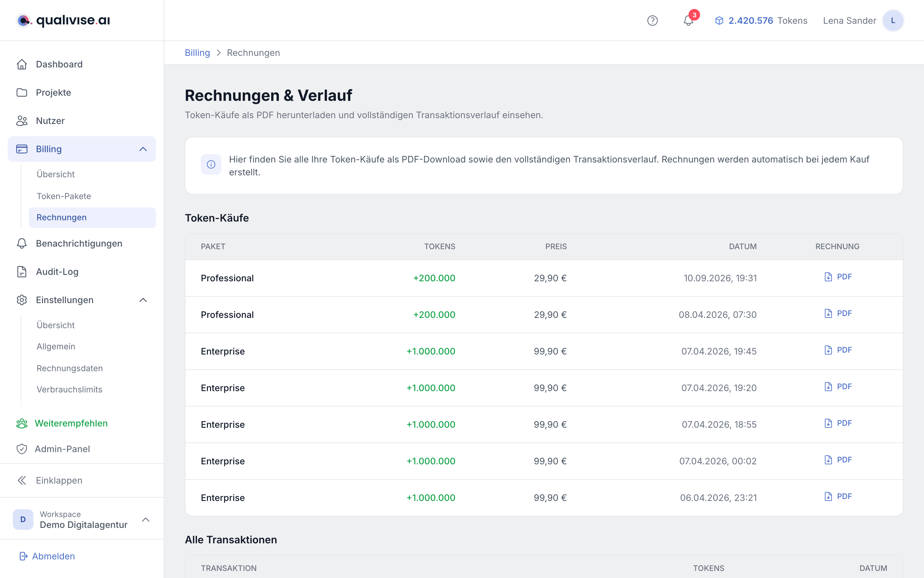Click the Projekte folder icon
Screen dimensions: 924x578
(x=22, y=92)
